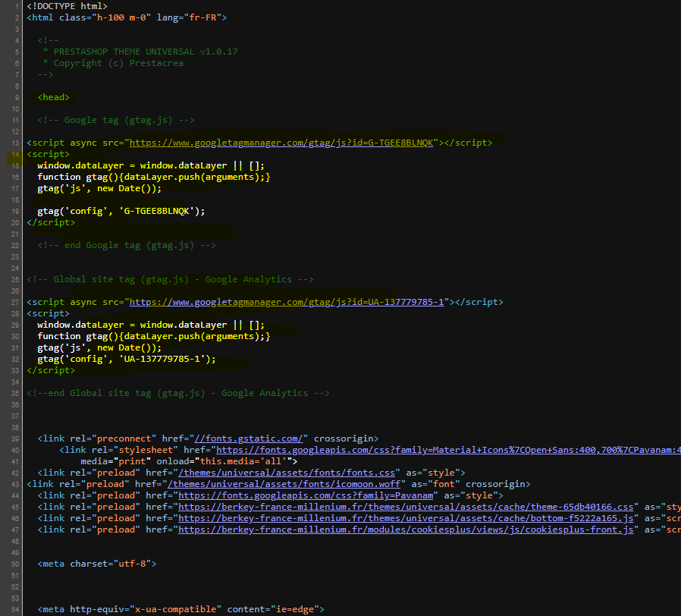Click line number 54 in the gutter
Screen dimensions: 681x616
pyautogui.click(x=14, y=609)
